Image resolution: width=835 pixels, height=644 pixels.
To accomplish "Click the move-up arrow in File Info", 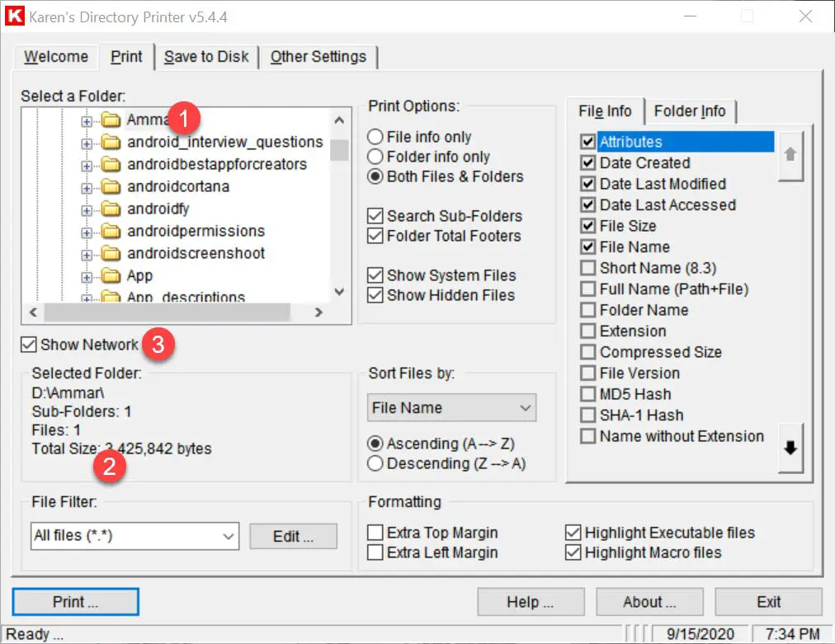I will point(790,155).
